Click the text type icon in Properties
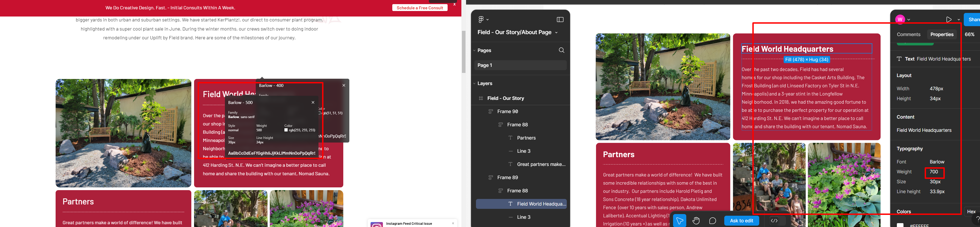 pyautogui.click(x=899, y=59)
